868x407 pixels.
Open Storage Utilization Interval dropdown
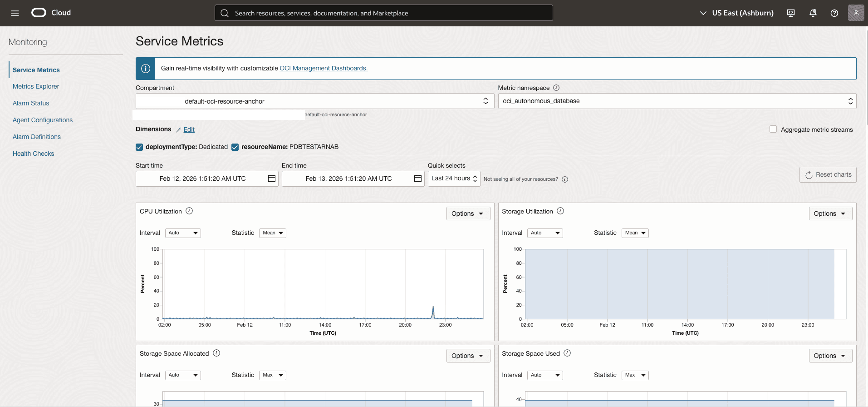tap(545, 233)
